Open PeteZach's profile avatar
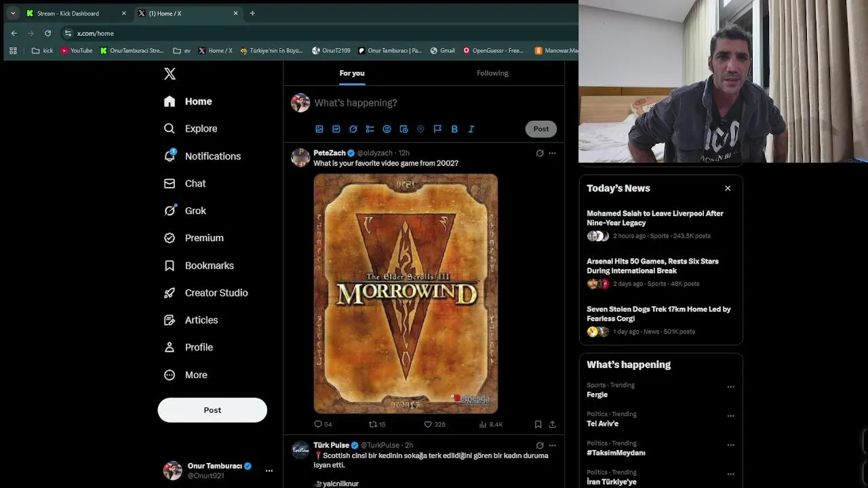Screen dimensions: 868x488 [300, 157]
